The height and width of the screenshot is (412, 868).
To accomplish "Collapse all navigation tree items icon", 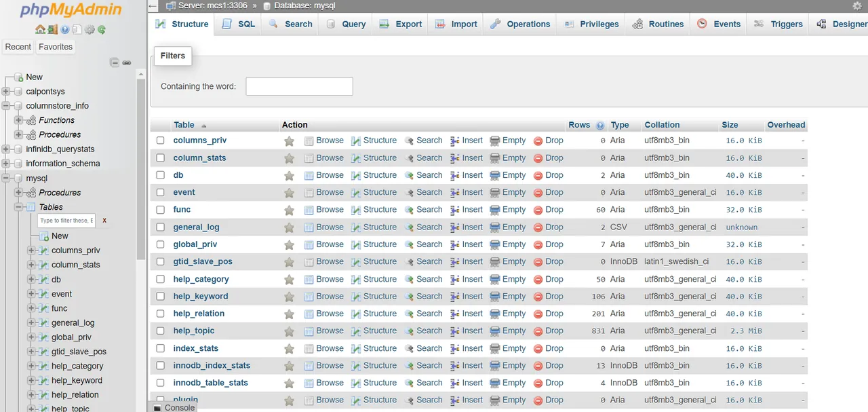I will click(x=115, y=62).
